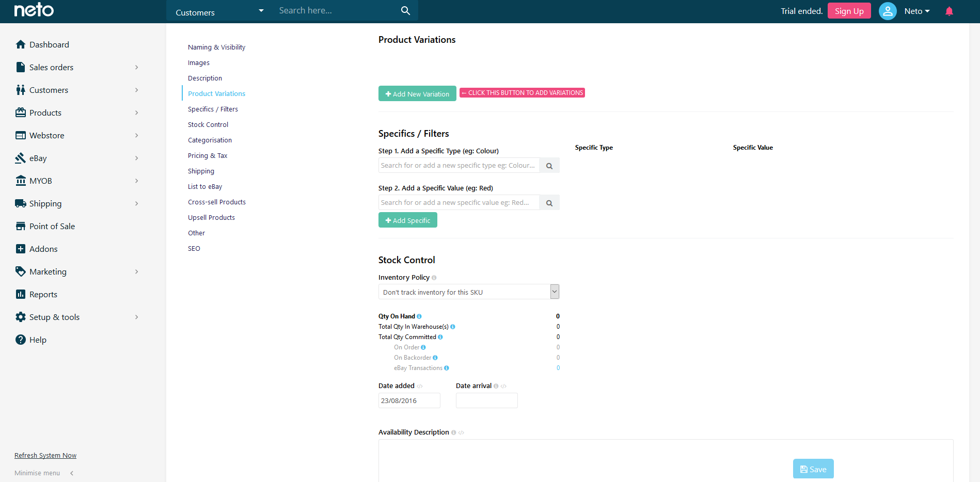Click info icon beside eBay Transactions

tap(447, 368)
